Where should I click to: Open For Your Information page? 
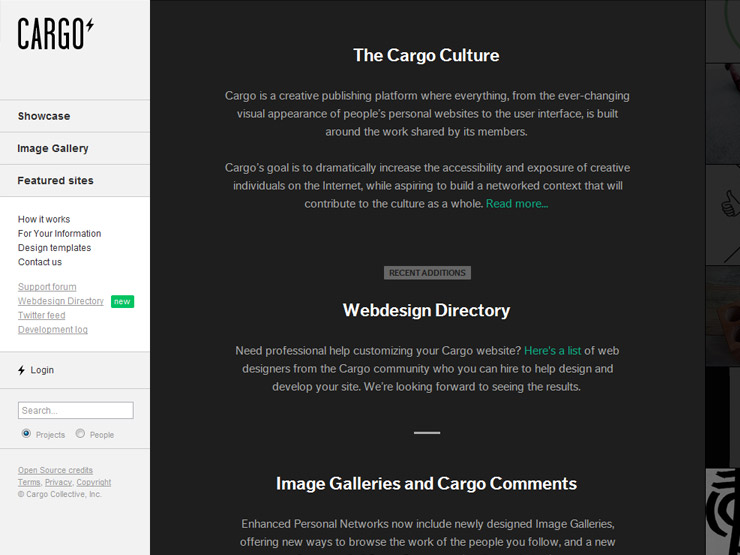tap(59, 234)
